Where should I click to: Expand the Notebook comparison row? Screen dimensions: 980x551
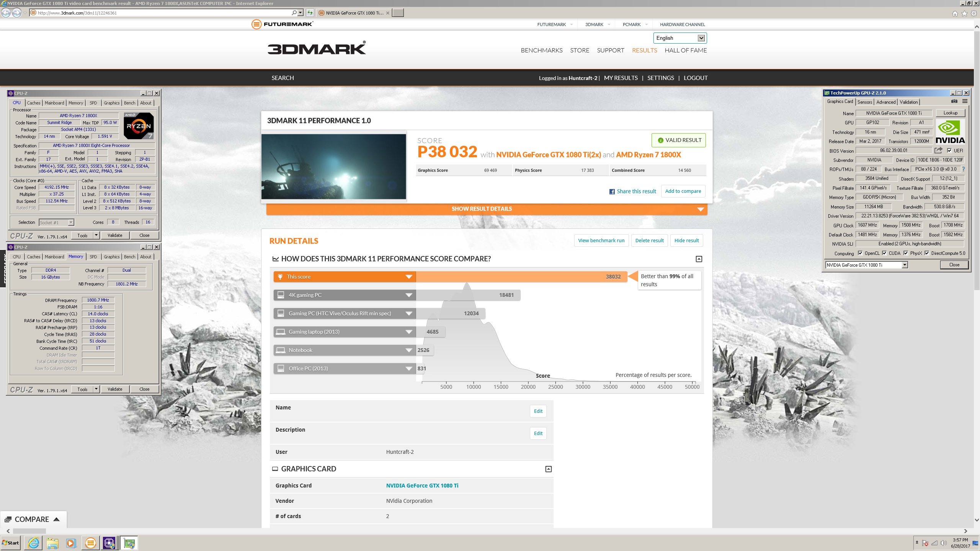(408, 350)
